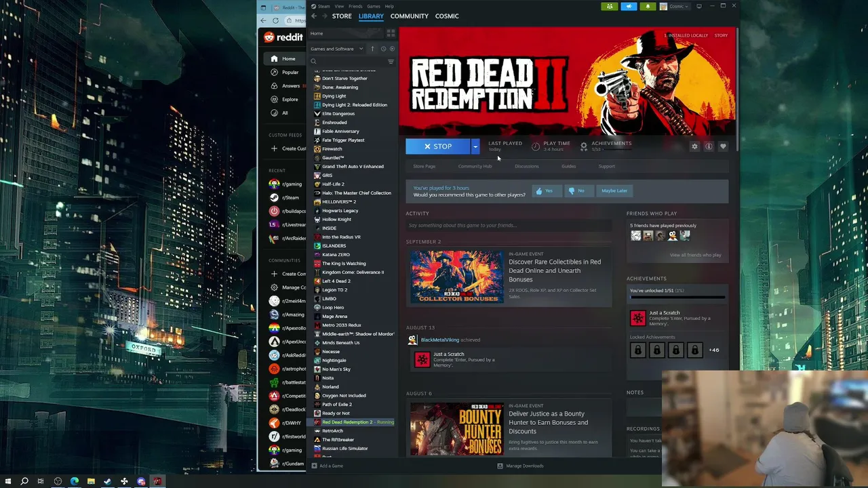Click the +46 locked achievements count

[x=713, y=350]
